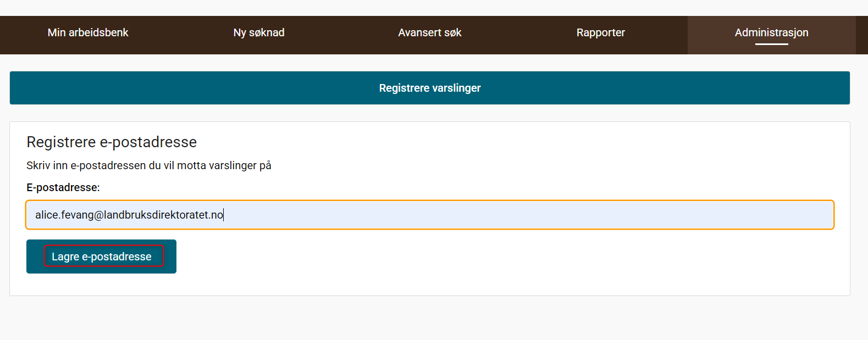Viewport: 868px width, 340px height.
Task: Go to the Ny søknad tab
Action: 259,33
